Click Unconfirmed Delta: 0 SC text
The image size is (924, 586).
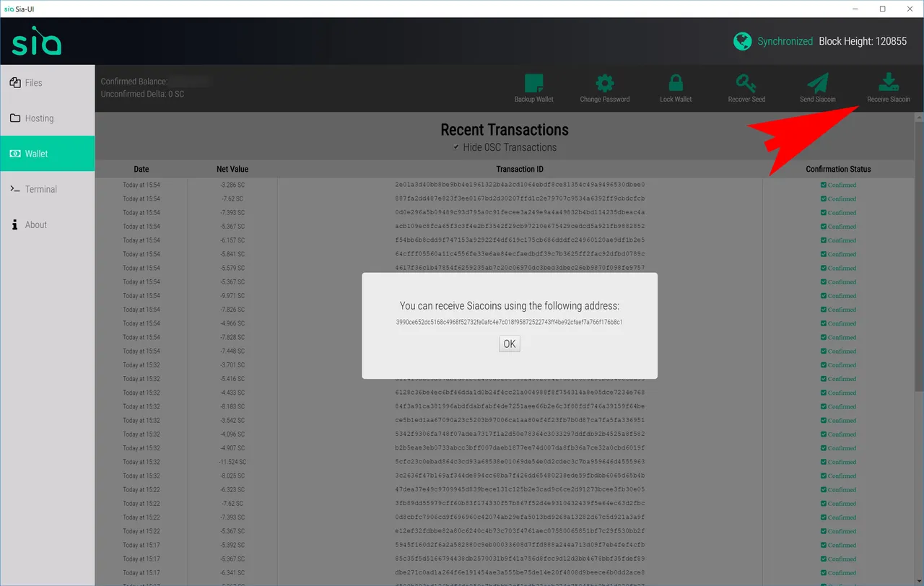[142, 94]
